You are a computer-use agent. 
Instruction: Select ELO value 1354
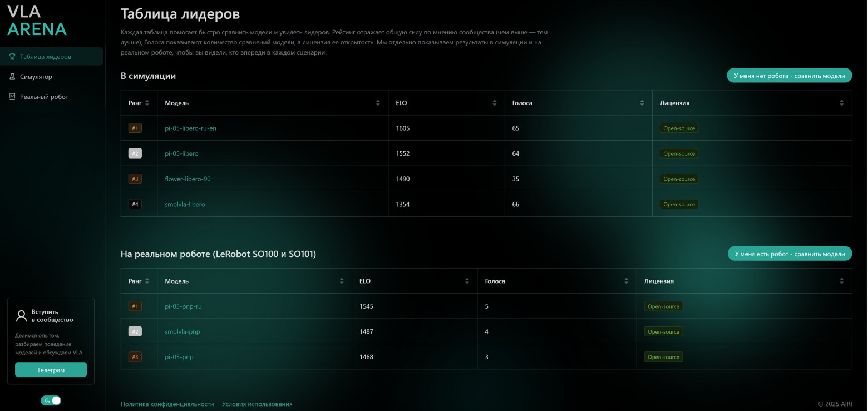pos(403,205)
